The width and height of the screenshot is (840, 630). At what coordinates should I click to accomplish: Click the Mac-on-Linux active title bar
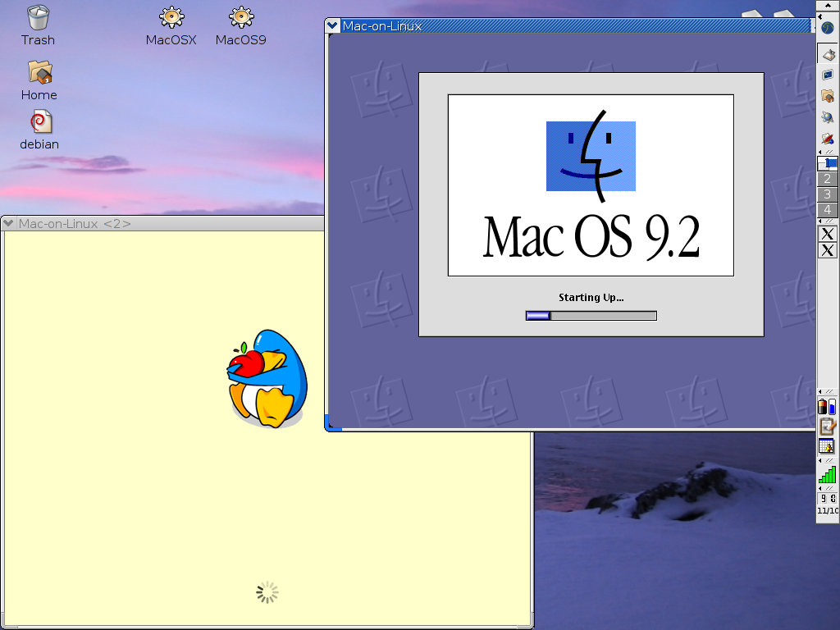tap(576, 25)
